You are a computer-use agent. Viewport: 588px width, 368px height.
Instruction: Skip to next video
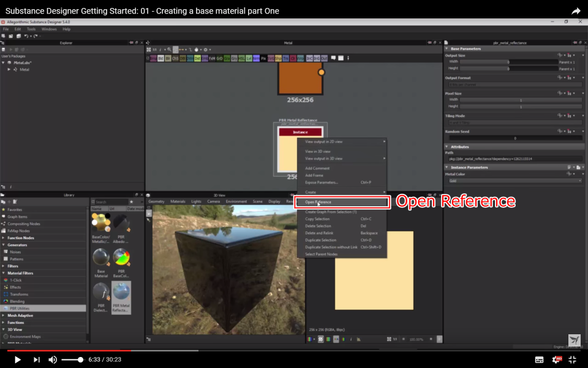click(36, 360)
